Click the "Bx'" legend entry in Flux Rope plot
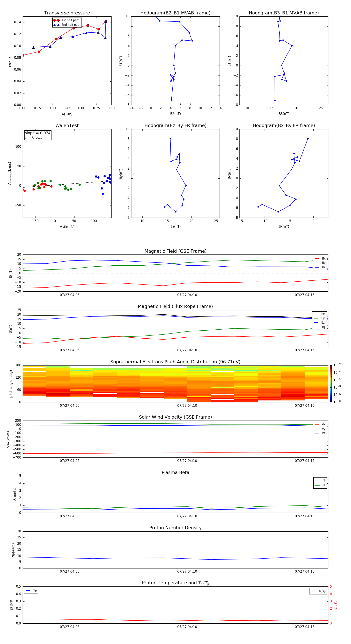The height and width of the screenshot is (644, 351). click(x=320, y=314)
